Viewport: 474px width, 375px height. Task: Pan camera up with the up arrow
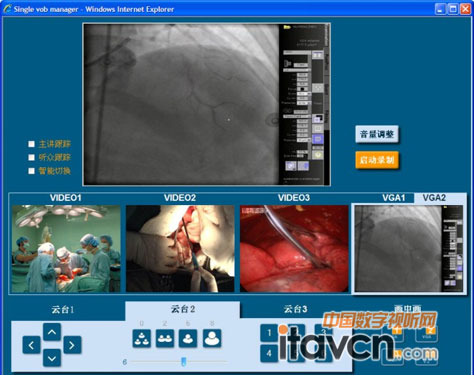tap(52, 332)
